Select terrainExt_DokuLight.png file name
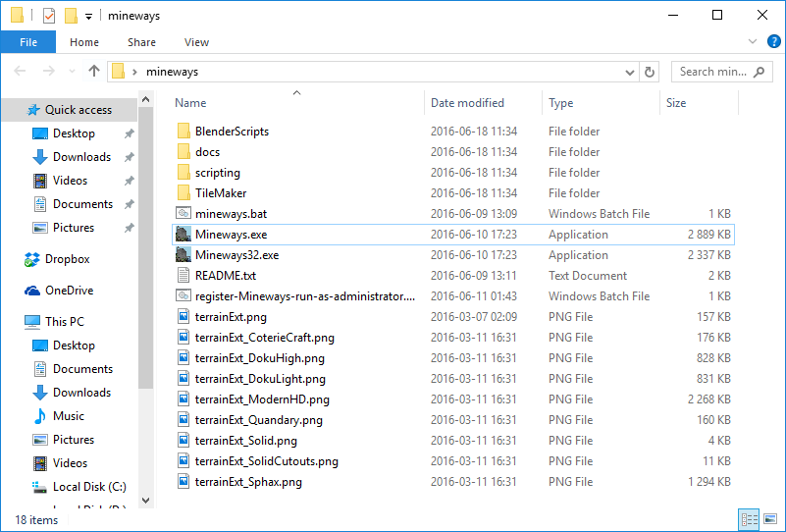This screenshot has width=786, height=532. tap(260, 379)
